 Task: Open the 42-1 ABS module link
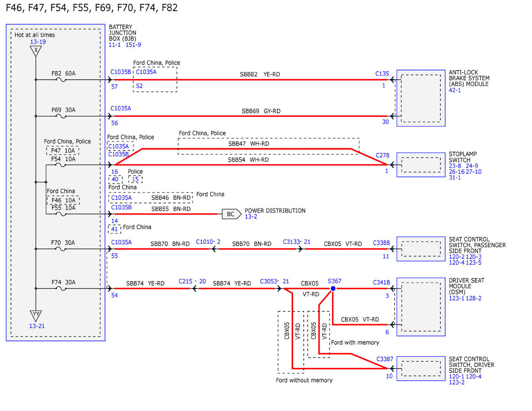(455, 90)
